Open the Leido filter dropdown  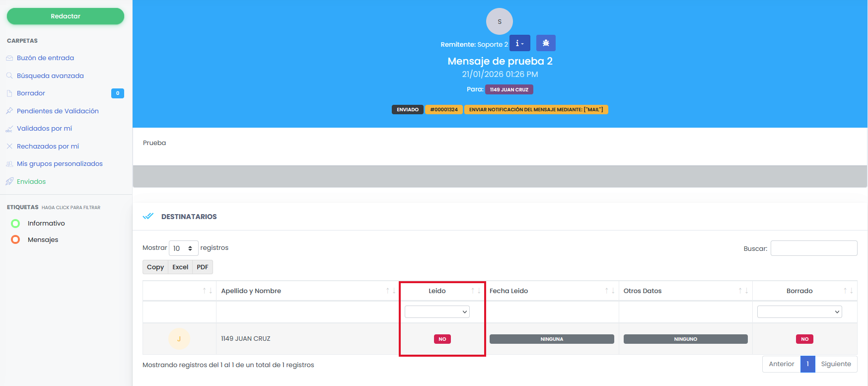437,312
